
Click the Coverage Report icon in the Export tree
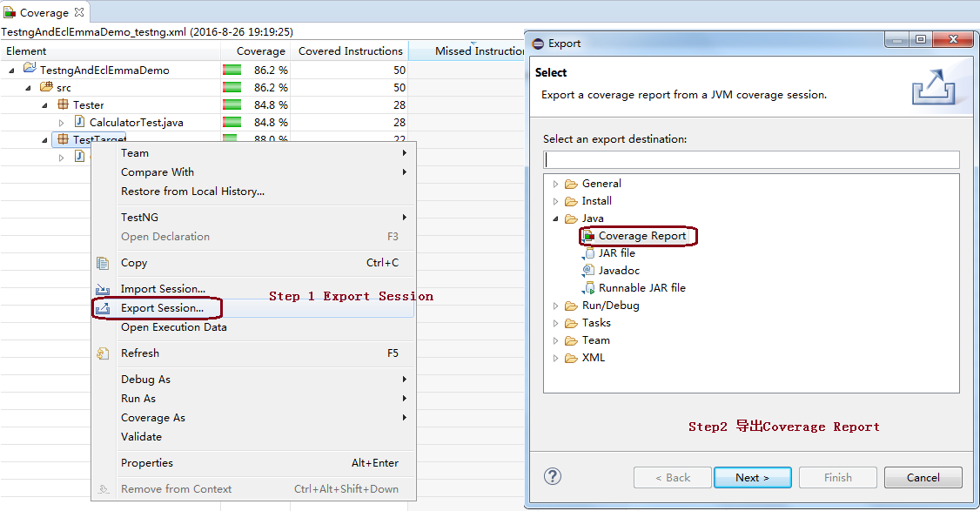point(588,236)
